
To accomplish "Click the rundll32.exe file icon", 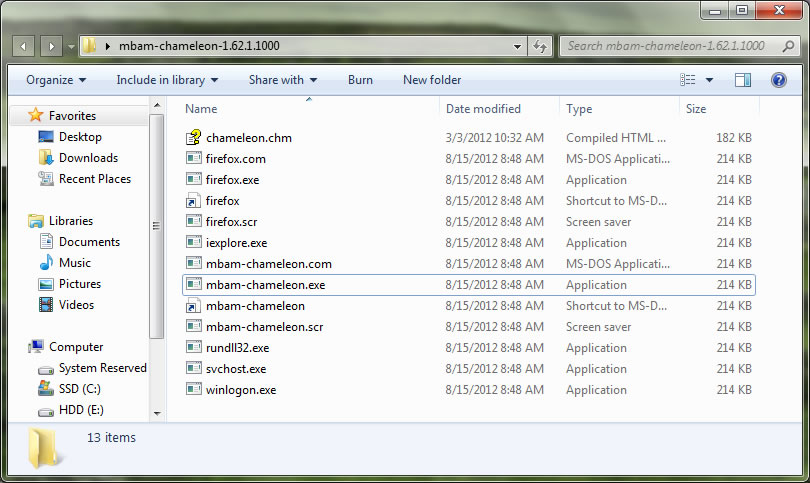I will click(x=194, y=347).
